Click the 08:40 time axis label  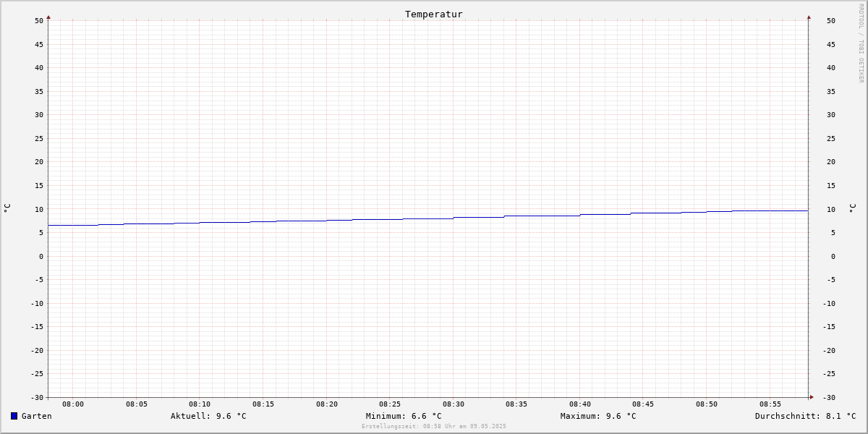tap(580, 404)
